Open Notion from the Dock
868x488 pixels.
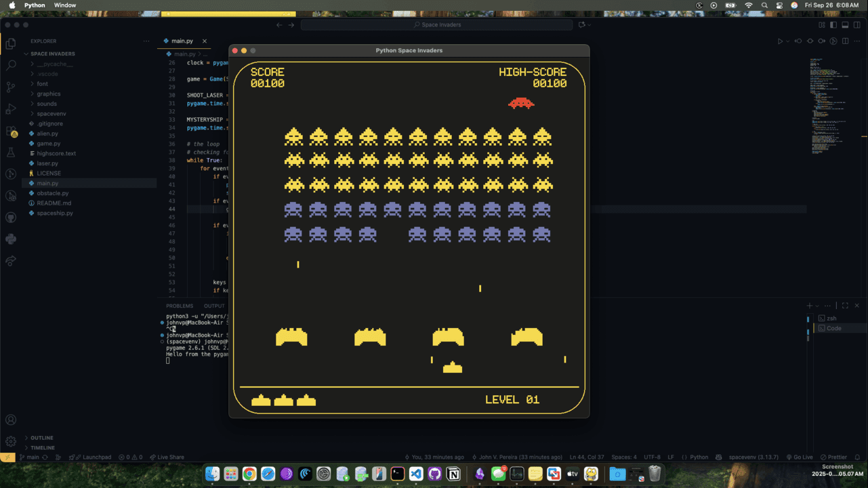pyautogui.click(x=453, y=474)
